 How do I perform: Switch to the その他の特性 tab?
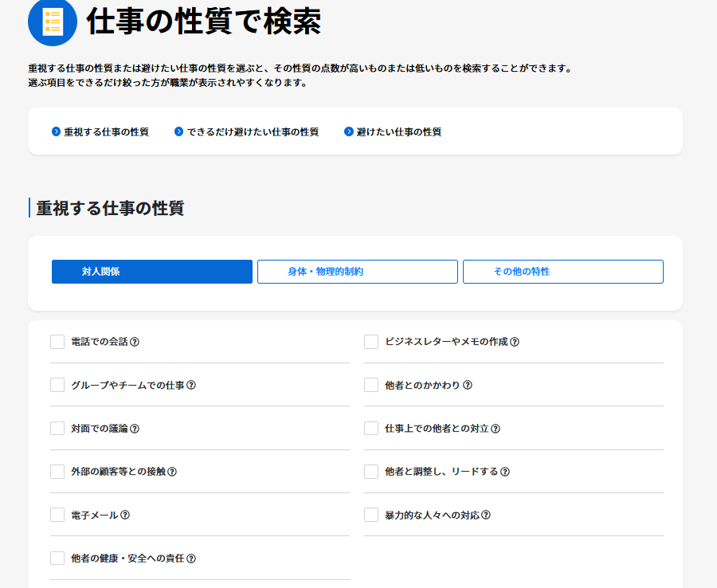(563, 272)
